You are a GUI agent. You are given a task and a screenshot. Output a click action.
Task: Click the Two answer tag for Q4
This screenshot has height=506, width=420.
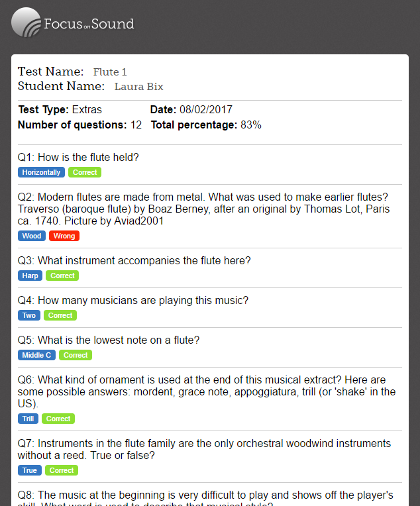[29, 315]
